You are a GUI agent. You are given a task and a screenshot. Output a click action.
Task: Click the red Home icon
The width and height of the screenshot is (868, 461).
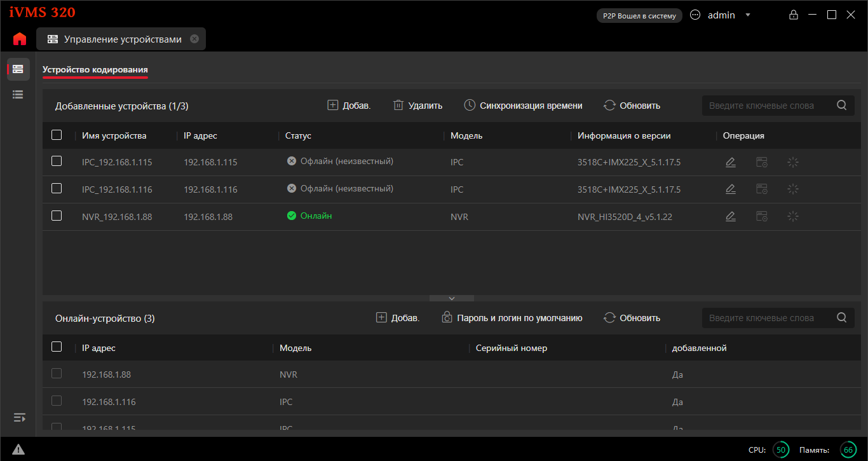20,39
